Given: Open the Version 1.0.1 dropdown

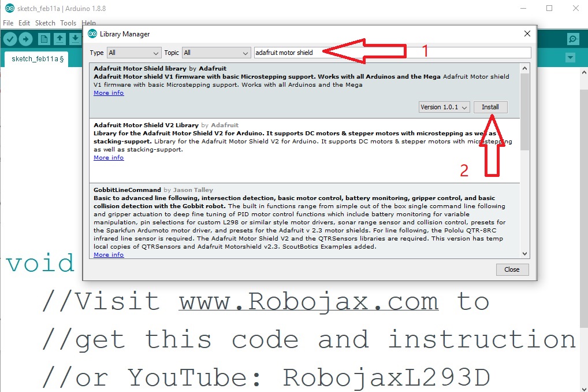Looking at the screenshot, I should 444,107.
